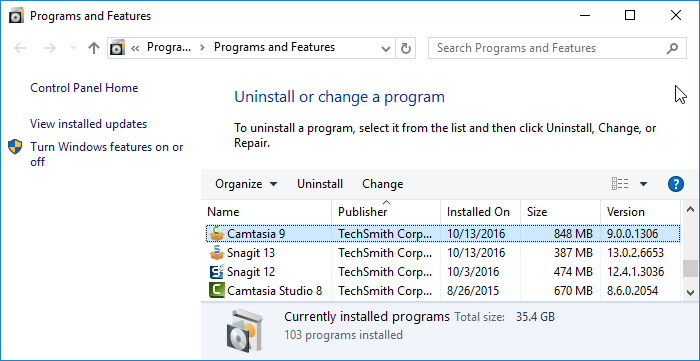Viewport: 700px width, 361px height.
Task: Click the 35.4 GB total size value
Action: (x=536, y=317)
